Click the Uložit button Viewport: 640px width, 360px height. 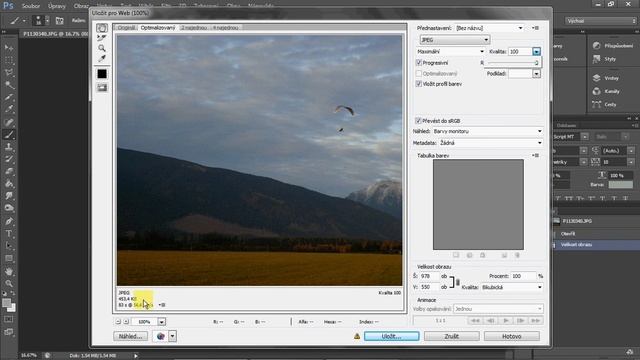(x=391, y=336)
